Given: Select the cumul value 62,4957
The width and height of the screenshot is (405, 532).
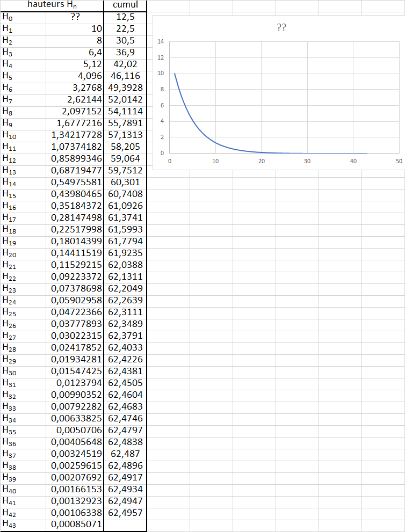Looking at the screenshot, I should pyautogui.click(x=125, y=512).
